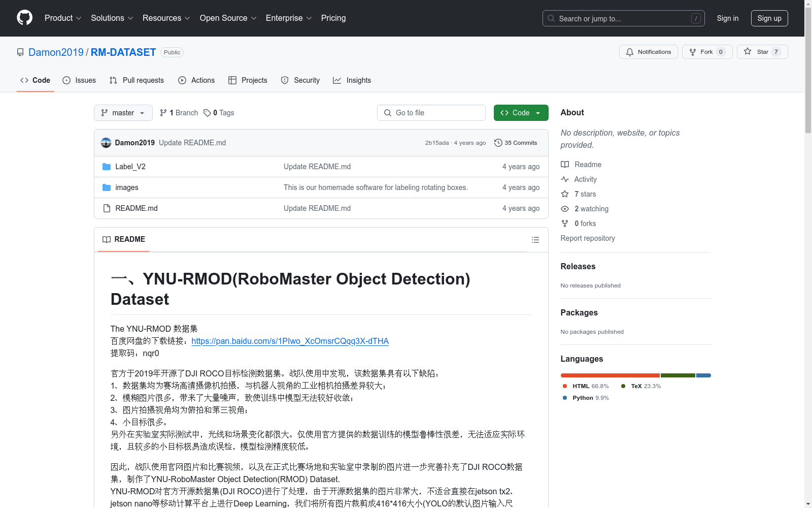Expand the Open Source menu
Screen dimensions: 812x508
228,18
